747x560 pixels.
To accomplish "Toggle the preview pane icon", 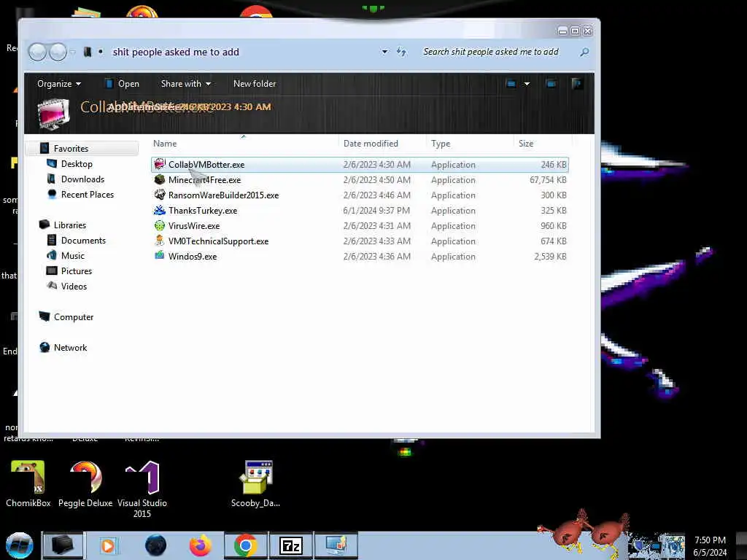I will coord(551,84).
